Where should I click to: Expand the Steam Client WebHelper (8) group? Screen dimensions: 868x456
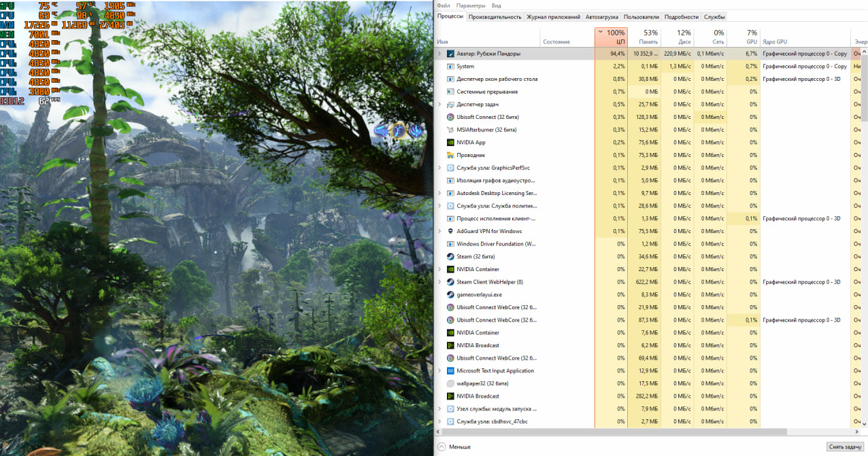coord(439,282)
